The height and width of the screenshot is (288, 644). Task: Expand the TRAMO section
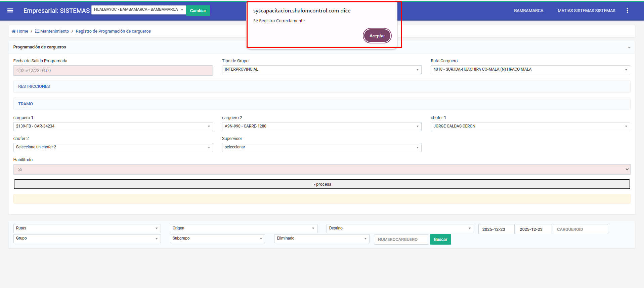[x=26, y=104]
